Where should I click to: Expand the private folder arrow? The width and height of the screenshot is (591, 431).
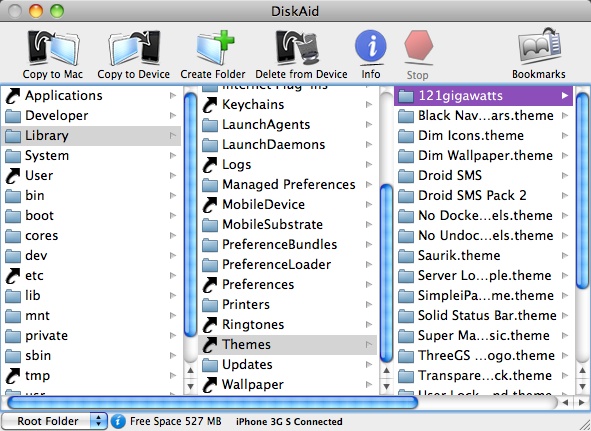tap(173, 335)
